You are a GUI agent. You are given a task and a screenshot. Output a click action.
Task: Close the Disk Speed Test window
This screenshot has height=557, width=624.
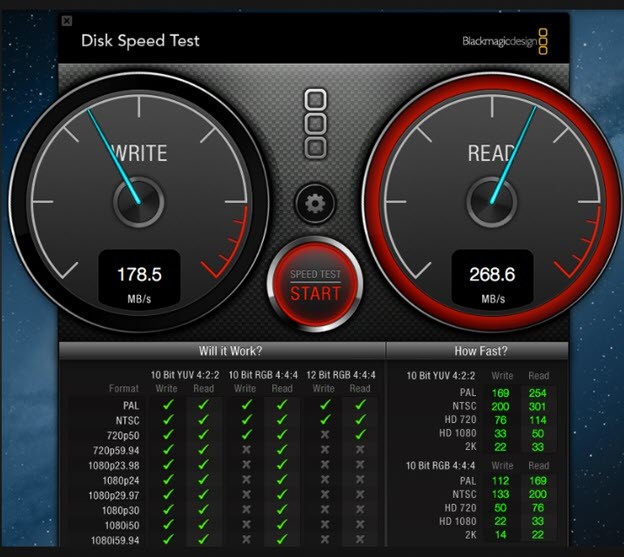coord(67,20)
